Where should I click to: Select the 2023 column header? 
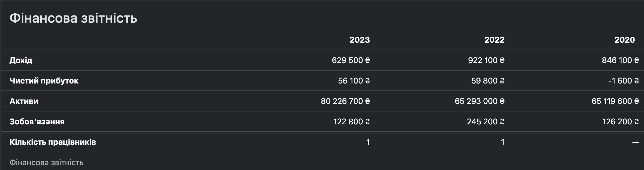tap(360, 40)
